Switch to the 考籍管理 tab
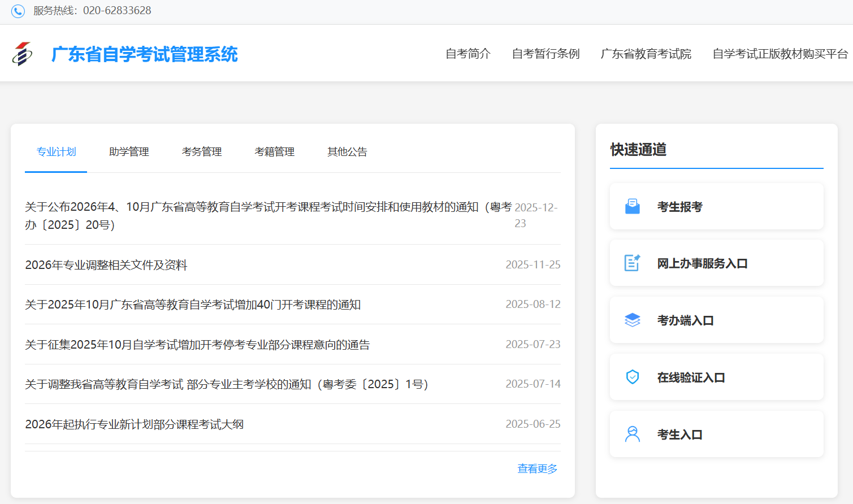Image resolution: width=853 pixels, height=504 pixels. [274, 151]
